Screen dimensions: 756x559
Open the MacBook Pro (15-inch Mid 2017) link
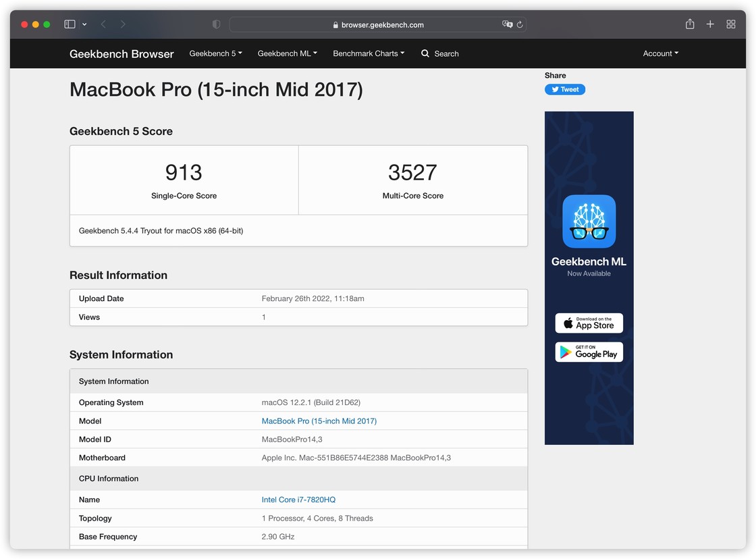click(x=319, y=421)
